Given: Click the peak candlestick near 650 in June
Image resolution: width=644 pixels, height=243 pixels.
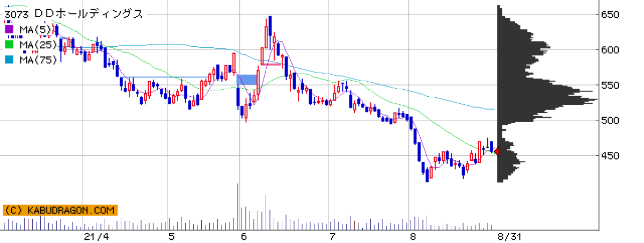Looking at the screenshot, I should [270, 33].
